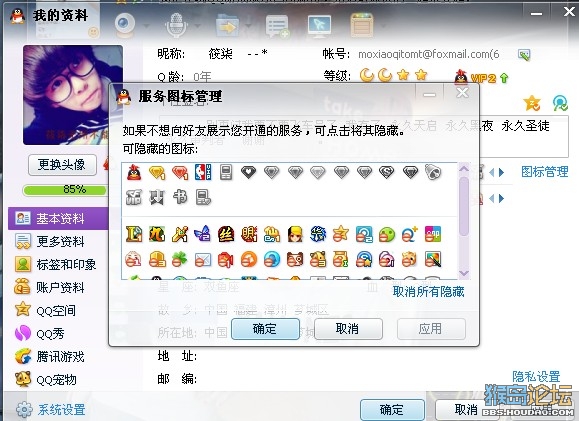Click 取消 in icon management dialog
The width and height of the screenshot is (579, 421).
coord(348,329)
